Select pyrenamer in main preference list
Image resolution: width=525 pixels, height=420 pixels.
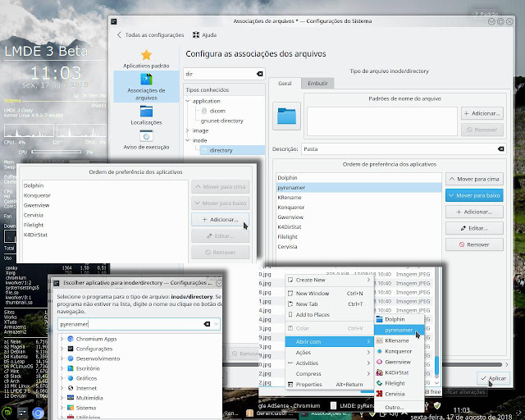358,188
